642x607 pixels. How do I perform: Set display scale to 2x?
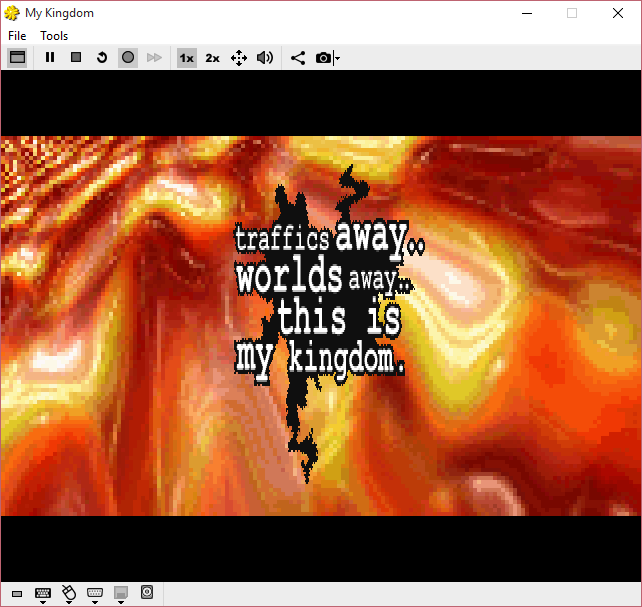[212, 58]
